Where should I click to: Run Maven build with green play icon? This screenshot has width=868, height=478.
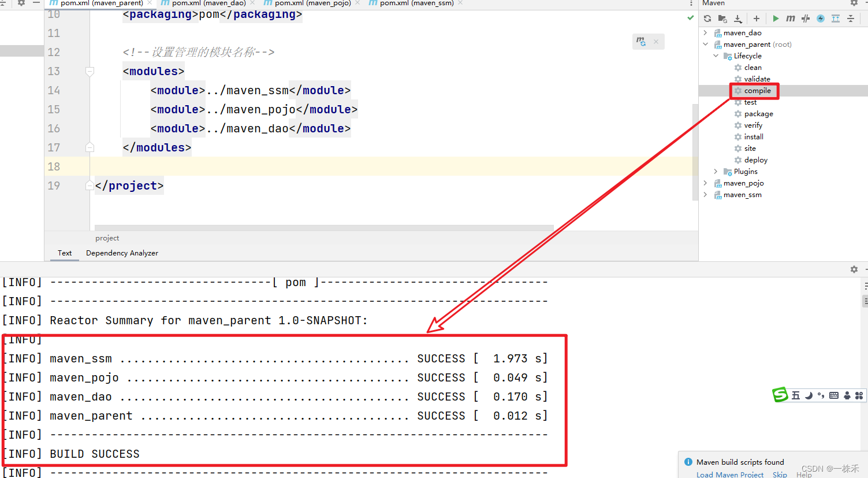click(x=776, y=18)
